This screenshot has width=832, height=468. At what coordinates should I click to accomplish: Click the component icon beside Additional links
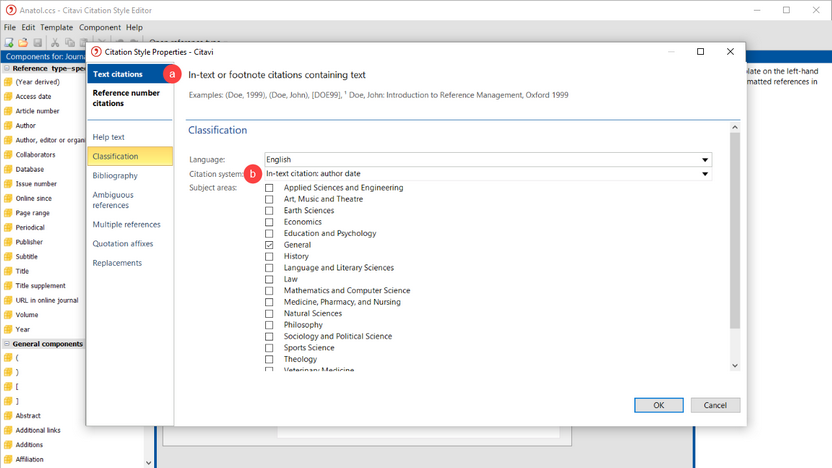8,430
